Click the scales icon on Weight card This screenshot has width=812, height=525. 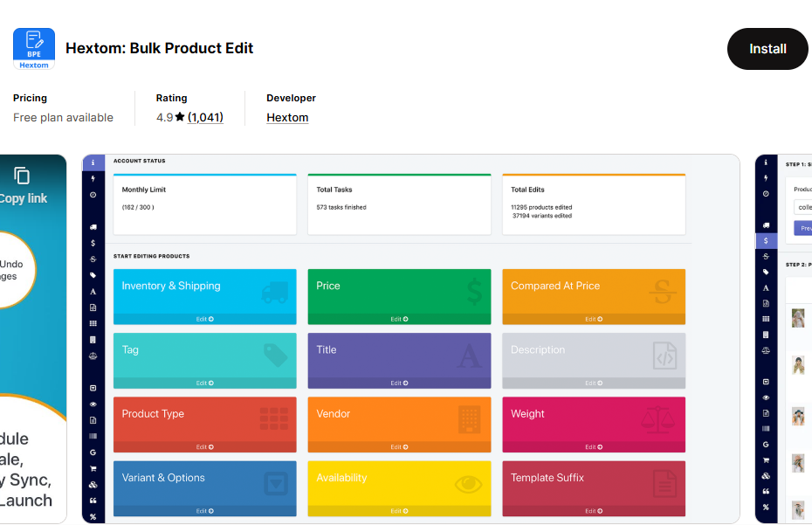[657, 420]
